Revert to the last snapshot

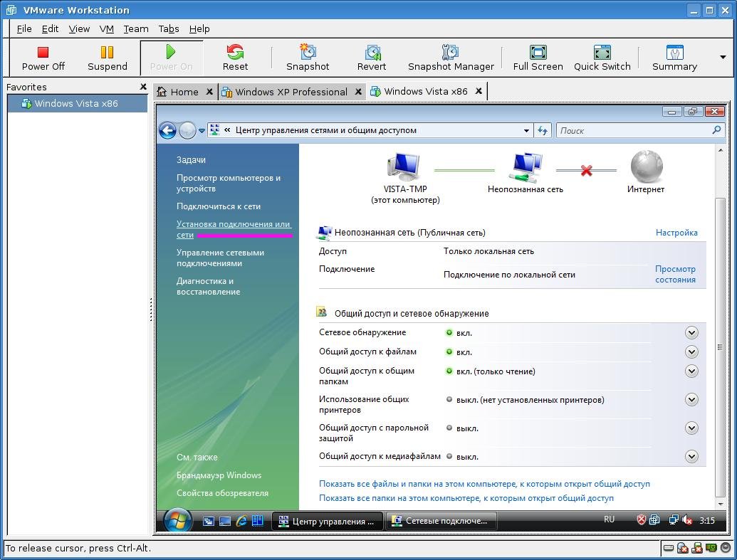pyautogui.click(x=372, y=58)
